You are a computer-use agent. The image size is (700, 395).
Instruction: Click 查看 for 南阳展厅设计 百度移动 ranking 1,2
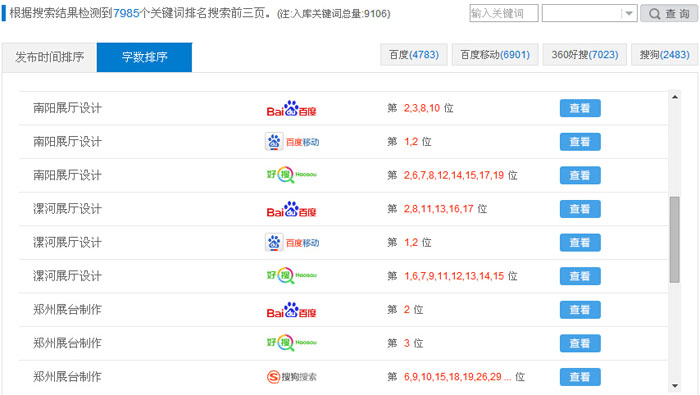(580, 142)
